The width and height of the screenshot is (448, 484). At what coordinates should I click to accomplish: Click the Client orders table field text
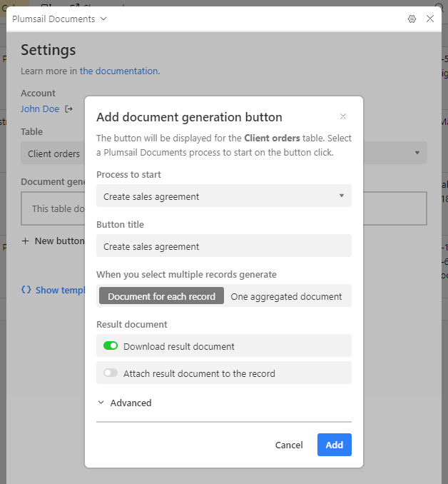click(54, 153)
